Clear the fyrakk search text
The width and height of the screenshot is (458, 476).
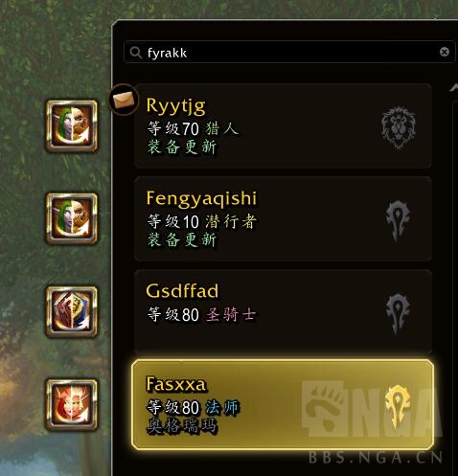click(x=445, y=52)
